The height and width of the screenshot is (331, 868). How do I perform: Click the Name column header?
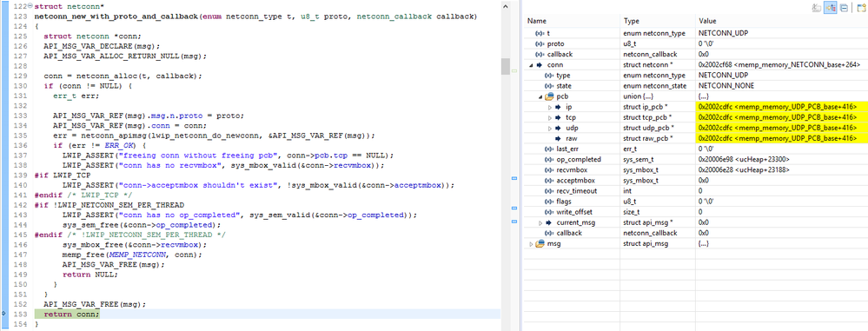click(572, 21)
